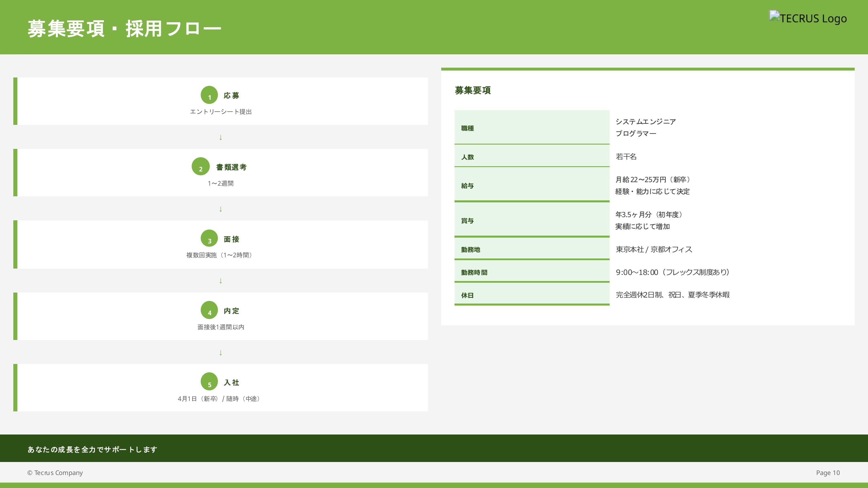
Task: Click the © Tecrus Company footer text
Action: (x=55, y=472)
